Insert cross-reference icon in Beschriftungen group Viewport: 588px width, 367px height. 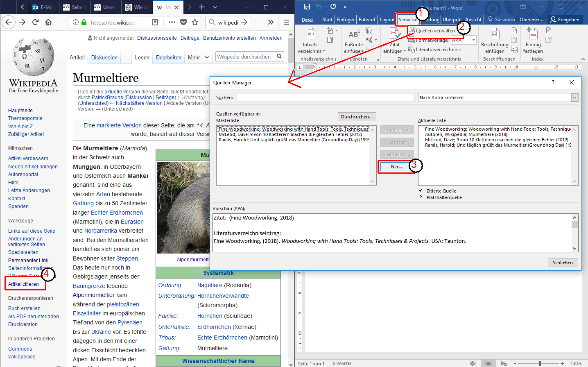[514, 49]
